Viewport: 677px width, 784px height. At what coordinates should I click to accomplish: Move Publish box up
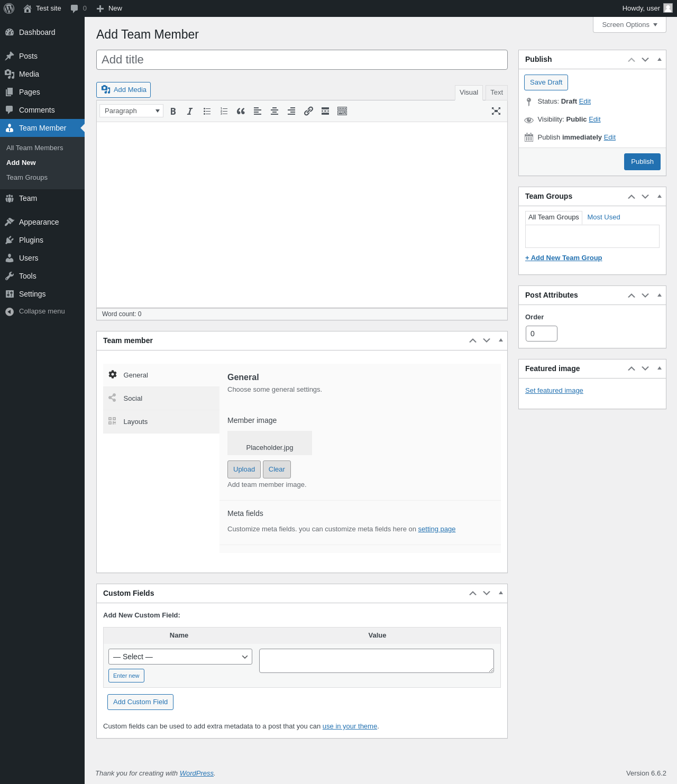pos(632,60)
